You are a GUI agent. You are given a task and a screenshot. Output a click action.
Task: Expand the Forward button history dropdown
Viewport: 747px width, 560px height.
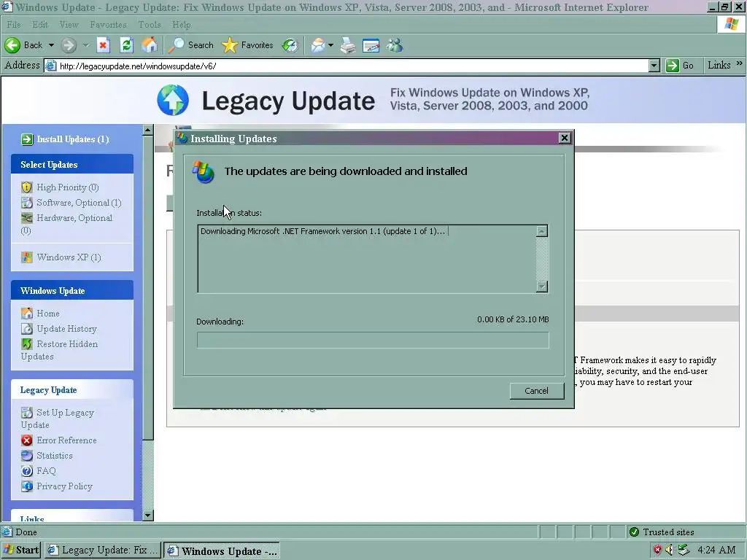[x=86, y=45]
